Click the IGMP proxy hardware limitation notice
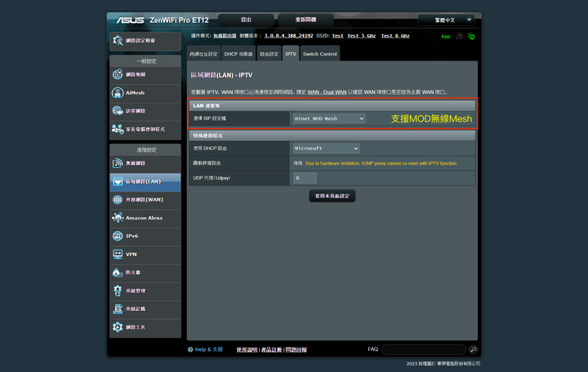This screenshot has height=372, width=588. point(381,163)
